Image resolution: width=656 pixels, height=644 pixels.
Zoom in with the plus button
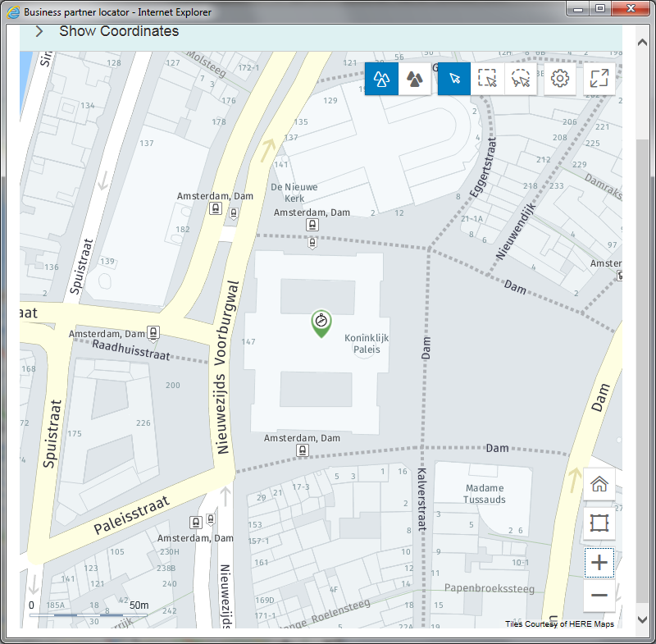click(x=599, y=563)
